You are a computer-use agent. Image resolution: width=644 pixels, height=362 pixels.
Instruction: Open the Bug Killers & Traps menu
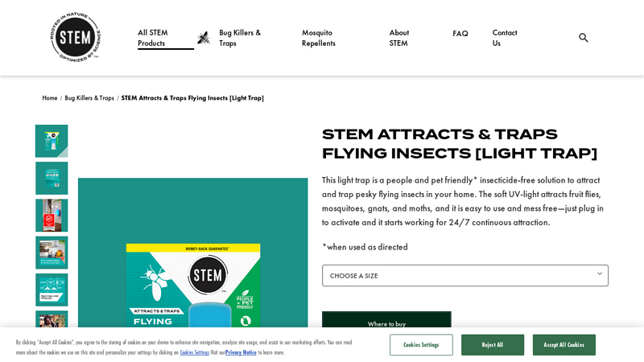240,38
